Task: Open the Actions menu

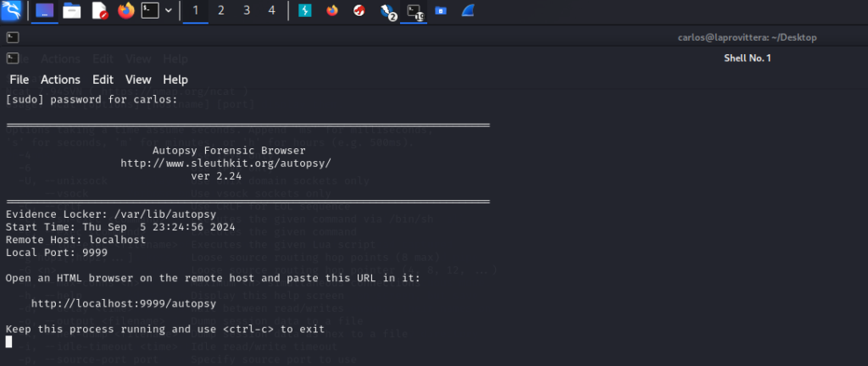Action: pyautogui.click(x=60, y=80)
